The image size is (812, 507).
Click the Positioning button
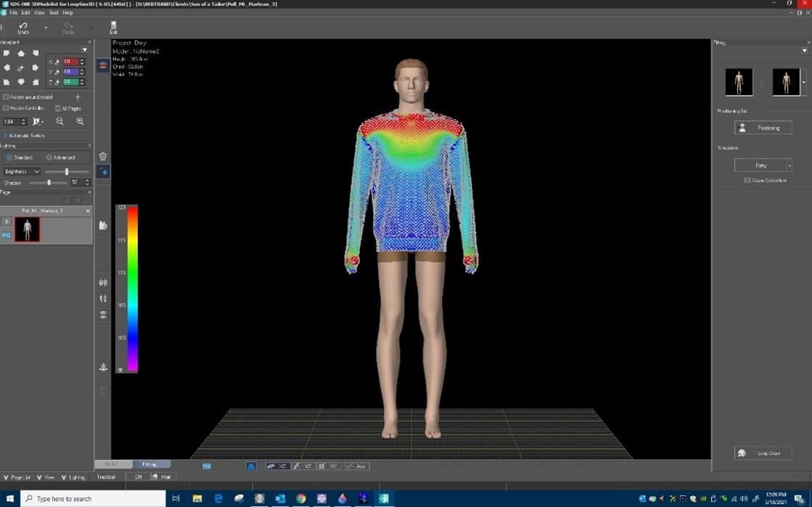tap(763, 128)
